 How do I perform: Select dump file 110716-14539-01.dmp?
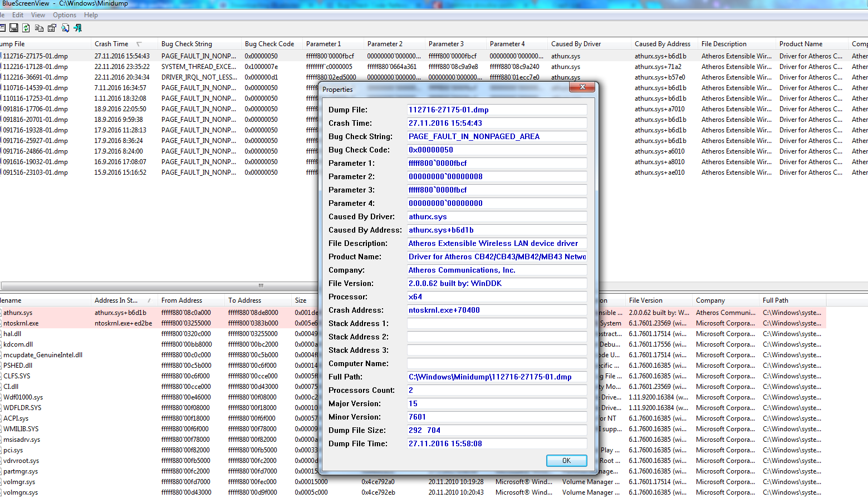click(36, 88)
